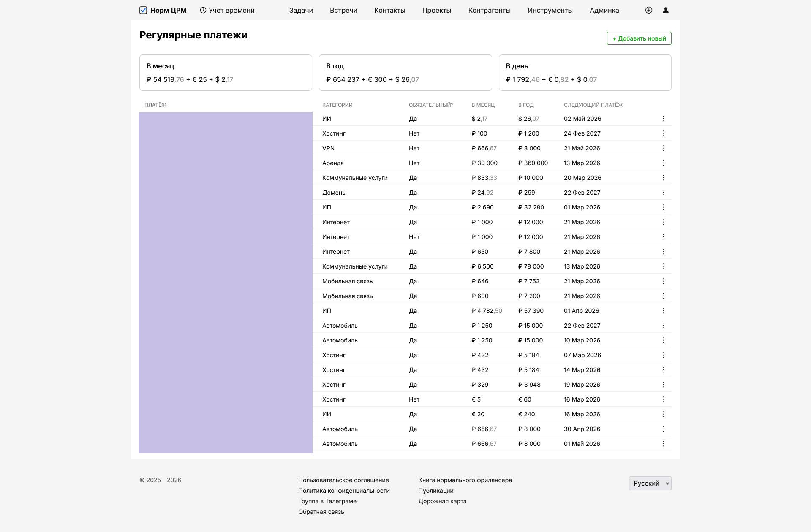Screen dimensions: 811x532
Task: Expand the Русский language dropdown
Action: coord(650,483)
